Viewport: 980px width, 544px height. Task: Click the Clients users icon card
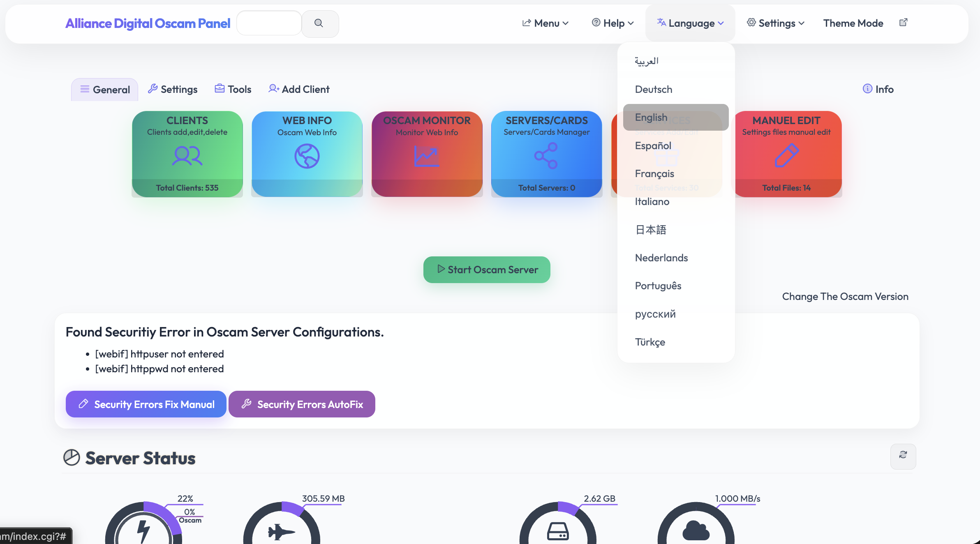tap(187, 155)
